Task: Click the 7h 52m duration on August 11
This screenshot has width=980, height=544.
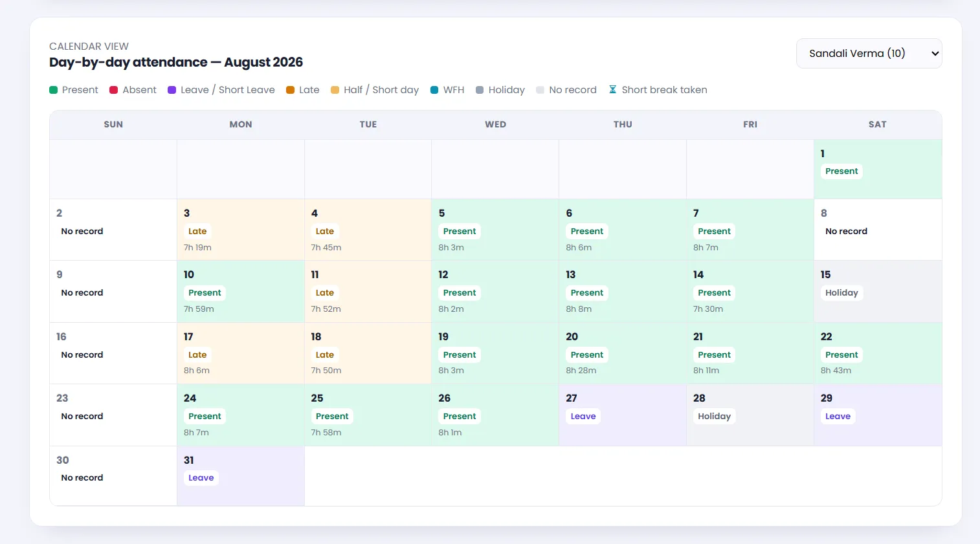Action: [x=326, y=309]
